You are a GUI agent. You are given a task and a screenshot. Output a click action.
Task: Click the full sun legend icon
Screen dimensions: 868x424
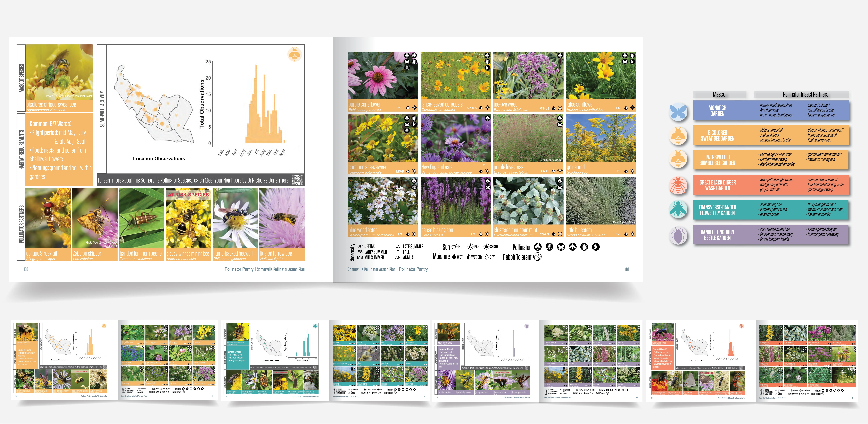(454, 247)
